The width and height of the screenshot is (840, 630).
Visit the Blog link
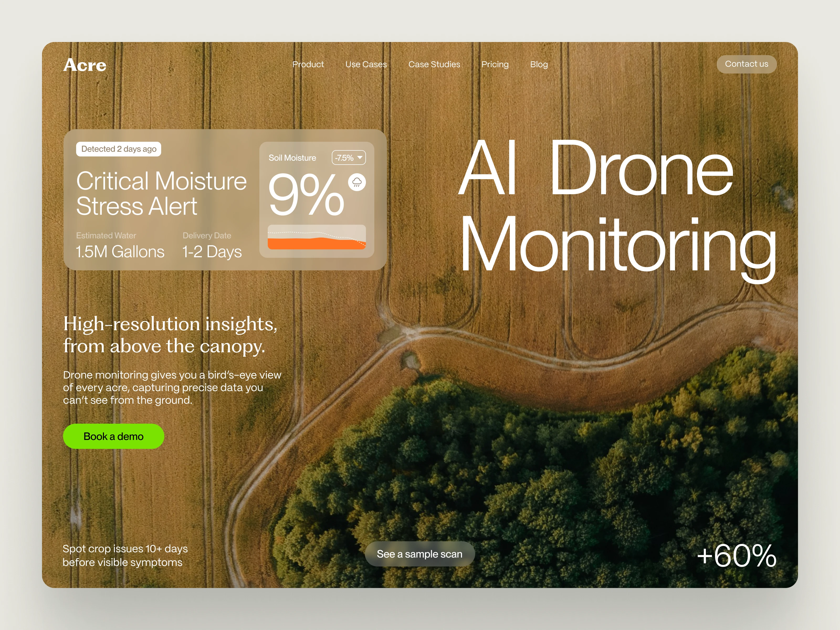pos(539,64)
